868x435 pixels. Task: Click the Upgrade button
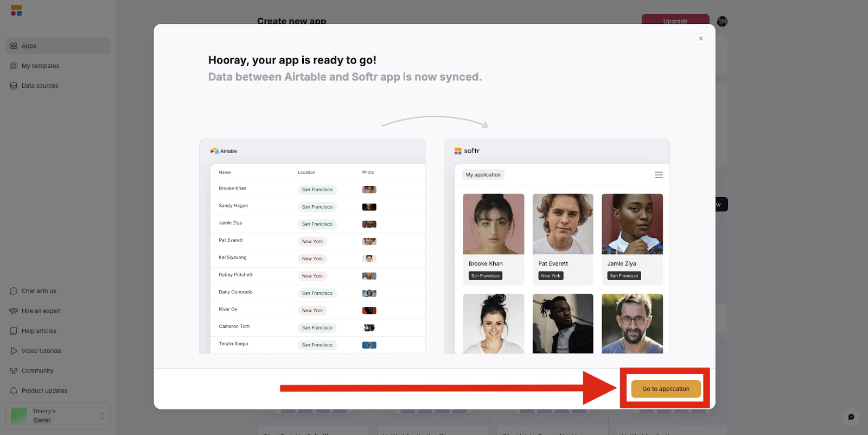[x=675, y=21]
